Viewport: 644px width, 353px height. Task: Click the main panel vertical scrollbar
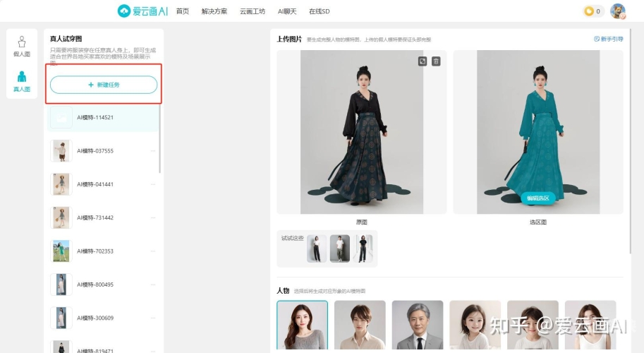(631, 142)
